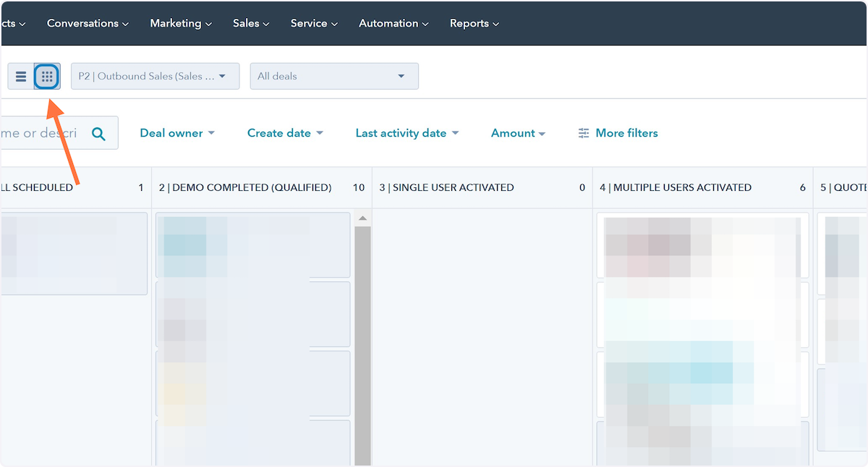Open the Deal owner filter dropdown

click(177, 133)
